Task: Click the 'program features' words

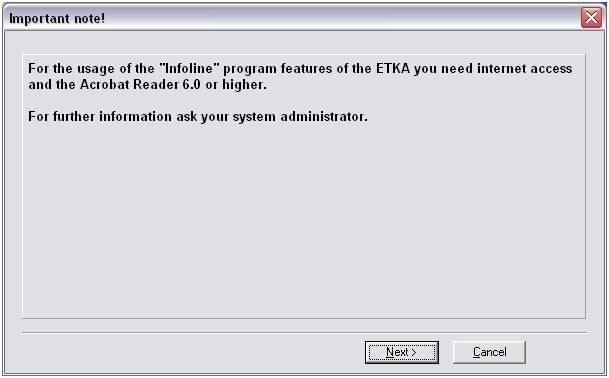Action: (278, 69)
